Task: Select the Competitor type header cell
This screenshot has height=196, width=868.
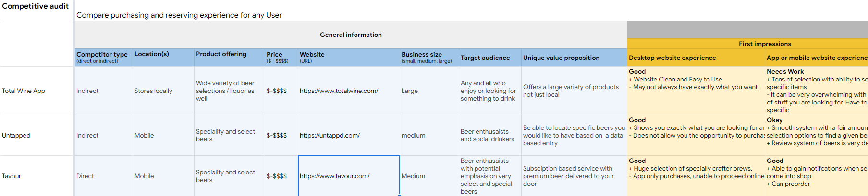Action: (x=102, y=57)
